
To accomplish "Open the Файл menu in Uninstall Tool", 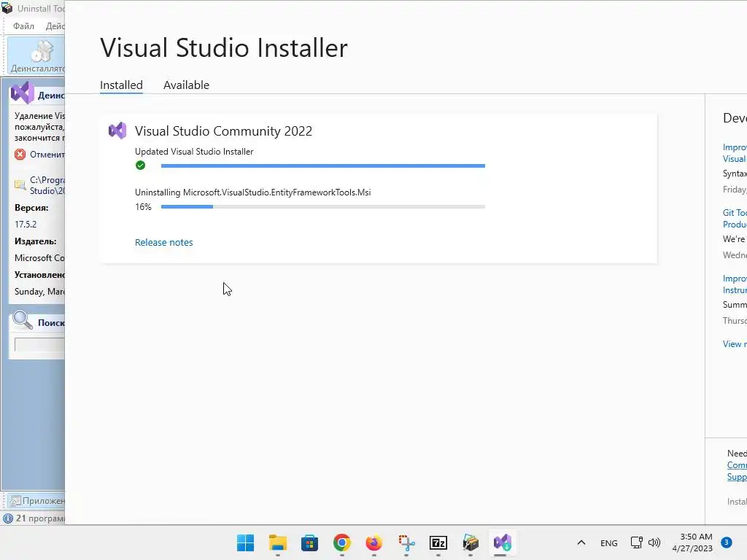I will point(23,26).
